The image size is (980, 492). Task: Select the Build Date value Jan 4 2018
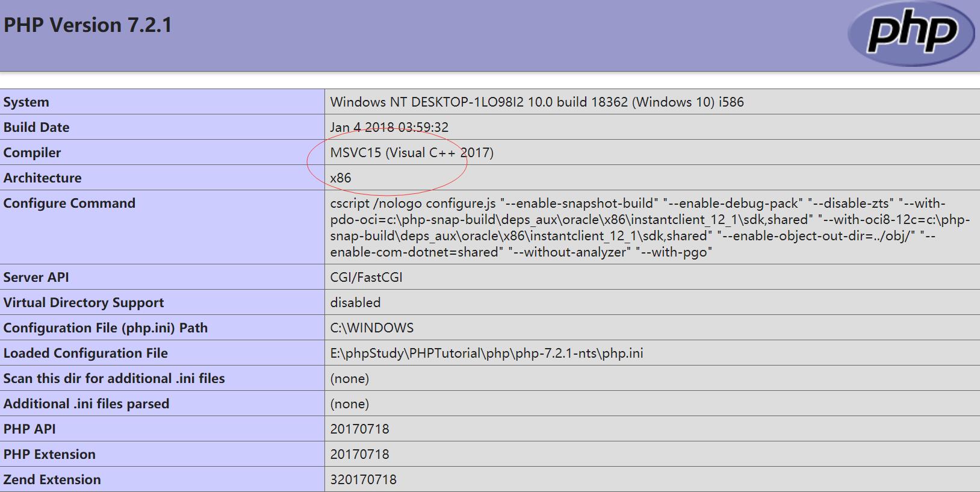pos(389,128)
